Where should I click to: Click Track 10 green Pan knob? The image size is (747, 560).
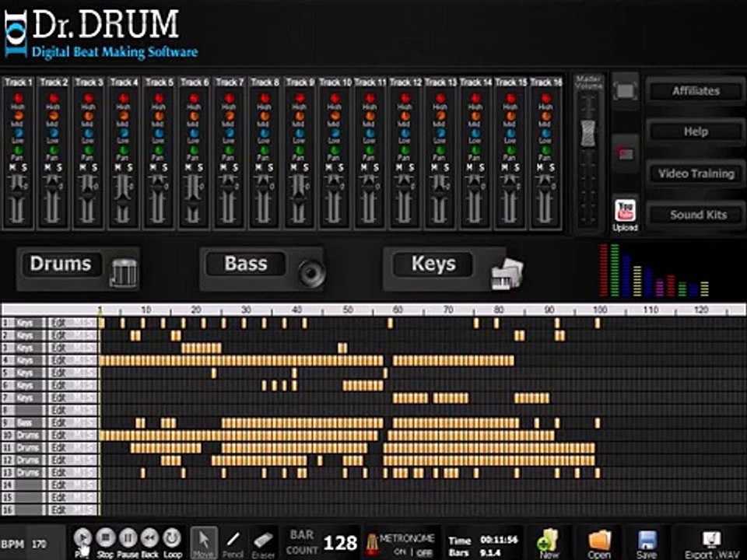point(335,149)
